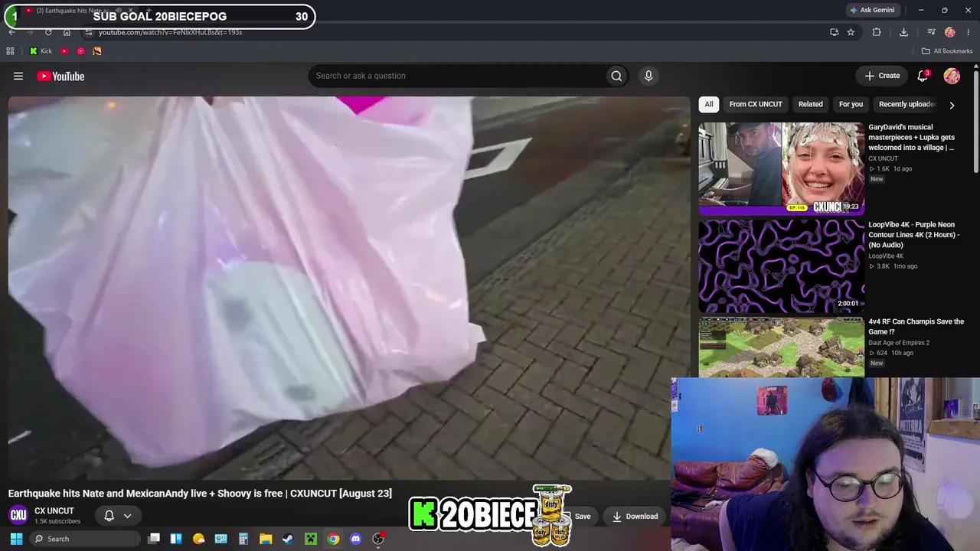
Task: Open 4v4 RF Can Champis video title
Action: pos(916,327)
